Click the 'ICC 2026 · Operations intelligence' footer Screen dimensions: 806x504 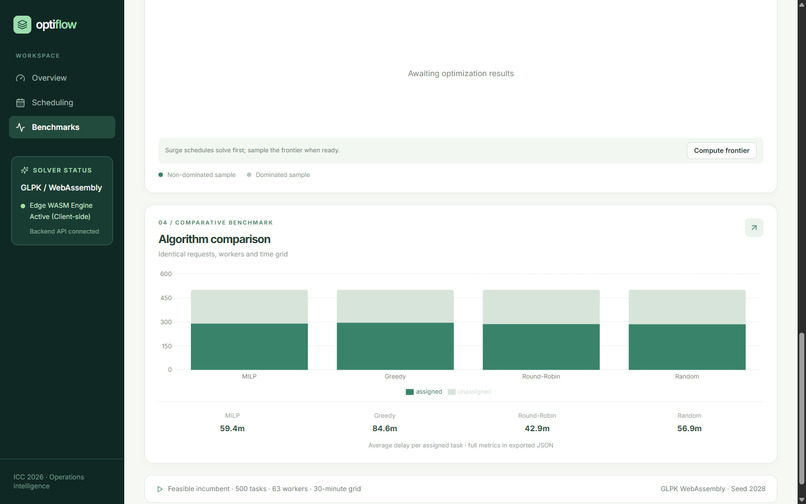(49, 481)
